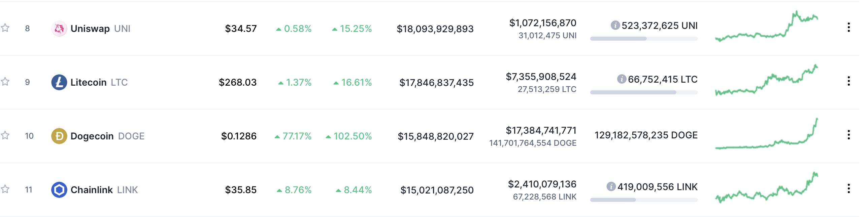The width and height of the screenshot is (868, 217).
Task: Click the Dogecoin logo icon
Action: 59,136
